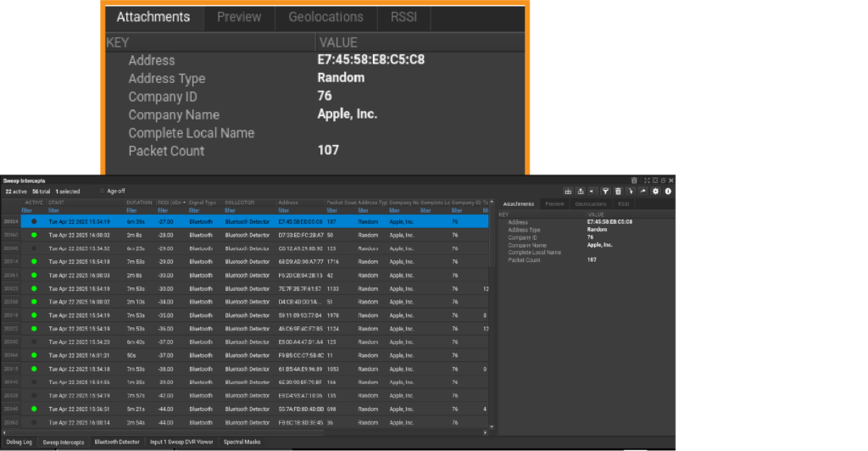Click the export intercepts icon
The image size is (868, 451).
580,192
